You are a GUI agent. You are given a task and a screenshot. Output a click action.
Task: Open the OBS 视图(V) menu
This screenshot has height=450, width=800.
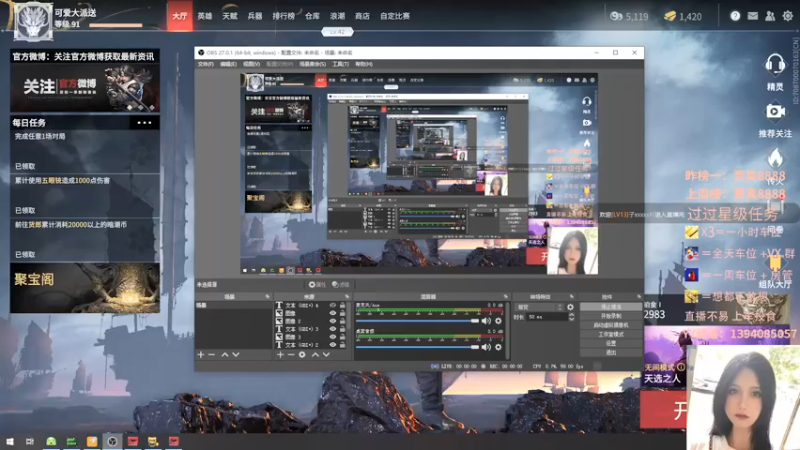(x=251, y=64)
